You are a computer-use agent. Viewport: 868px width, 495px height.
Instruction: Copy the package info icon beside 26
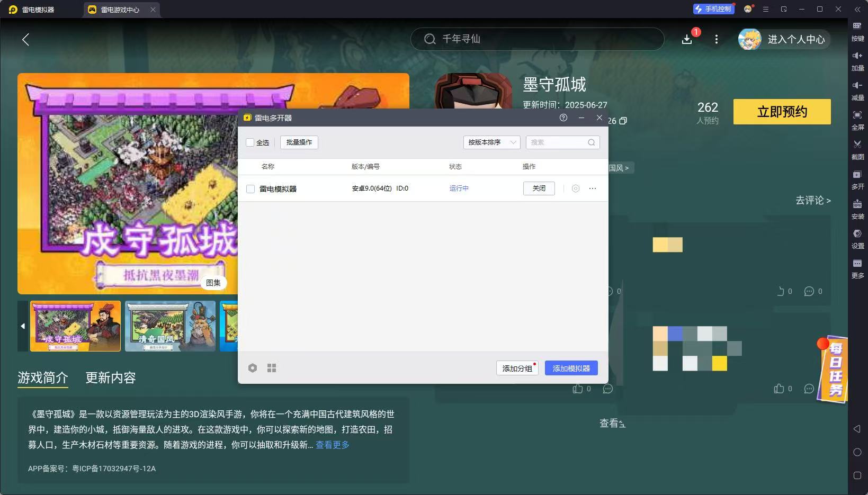pyautogui.click(x=623, y=121)
